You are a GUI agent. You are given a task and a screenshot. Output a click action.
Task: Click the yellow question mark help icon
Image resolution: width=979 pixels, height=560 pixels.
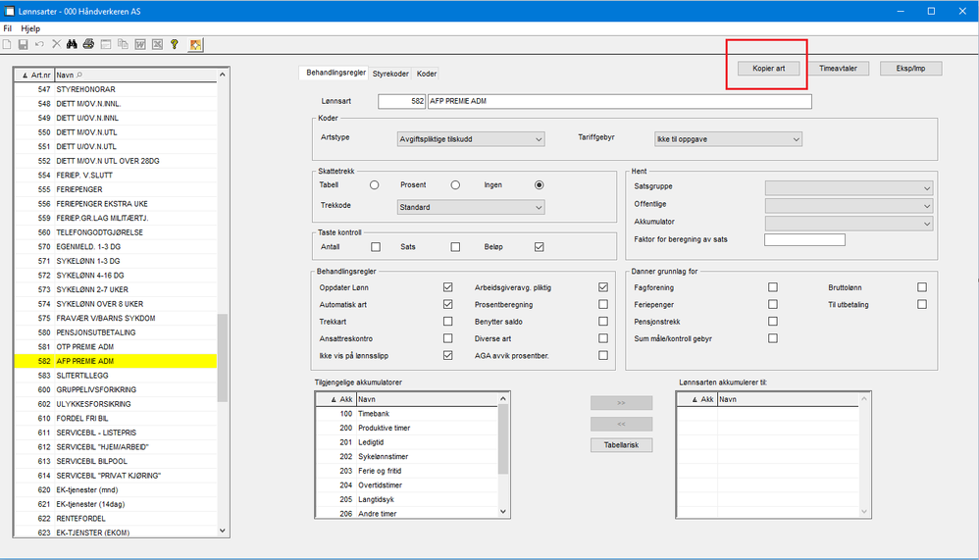pos(174,44)
